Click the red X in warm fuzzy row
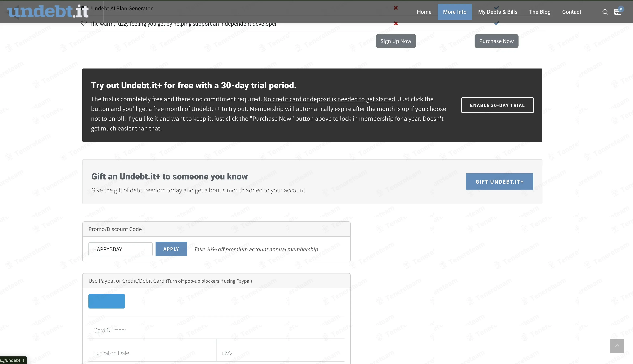The image size is (633, 364). pyautogui.click(x=396, y=23)
